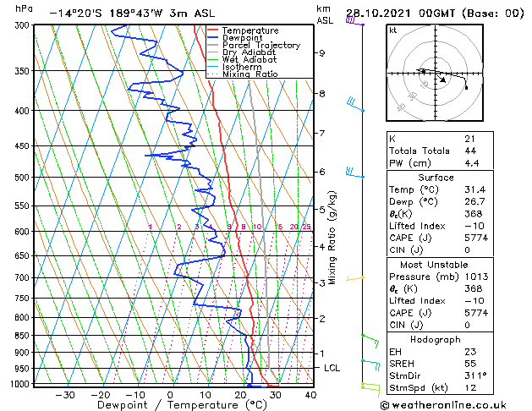Click the yellow wind barb at 700 hPa
This screenshot has width=532, height=411.
click(355, 278)
